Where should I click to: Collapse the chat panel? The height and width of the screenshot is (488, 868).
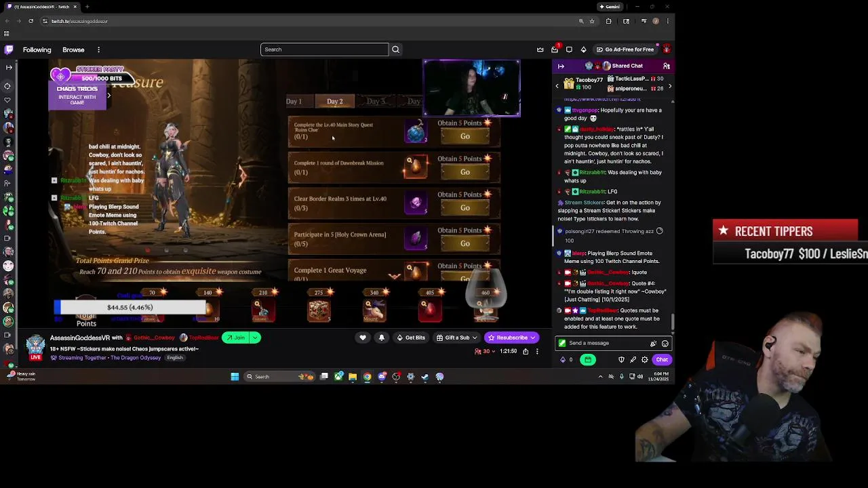[561, 66]
